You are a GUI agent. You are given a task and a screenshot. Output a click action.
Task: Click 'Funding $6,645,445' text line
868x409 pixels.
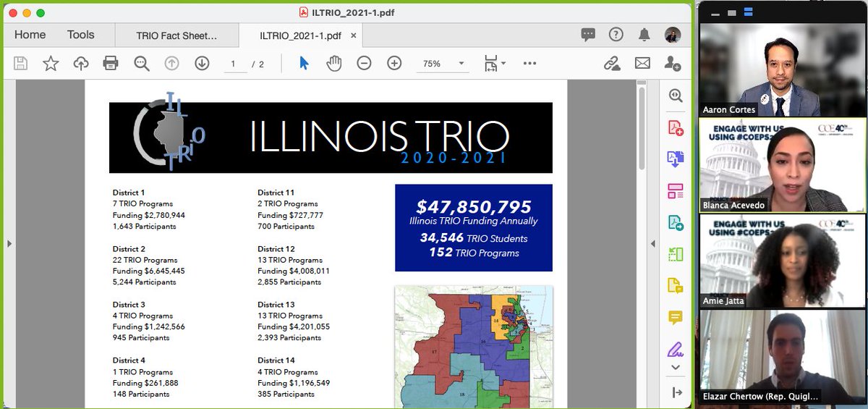149,271
